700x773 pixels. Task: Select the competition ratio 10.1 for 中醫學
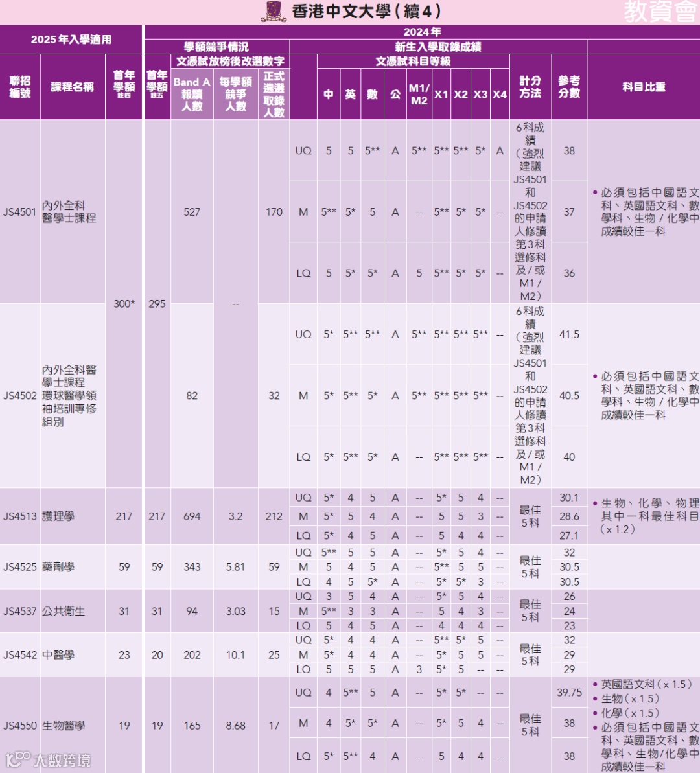tap(235, 655)
